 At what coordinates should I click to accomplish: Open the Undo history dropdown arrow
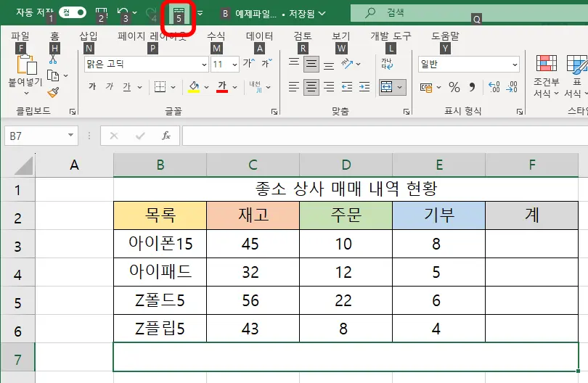pos(135,13)
